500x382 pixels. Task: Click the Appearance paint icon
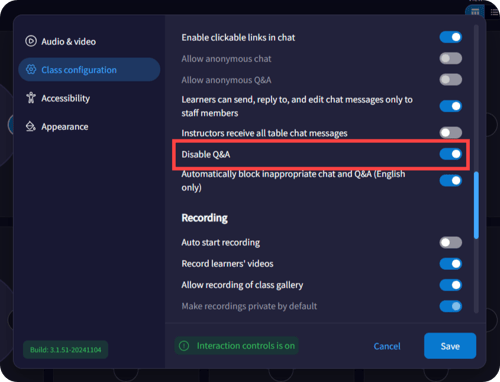point(31,126)
